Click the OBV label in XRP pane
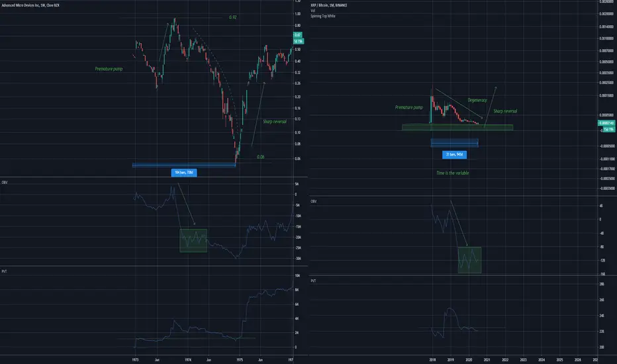 313,201
